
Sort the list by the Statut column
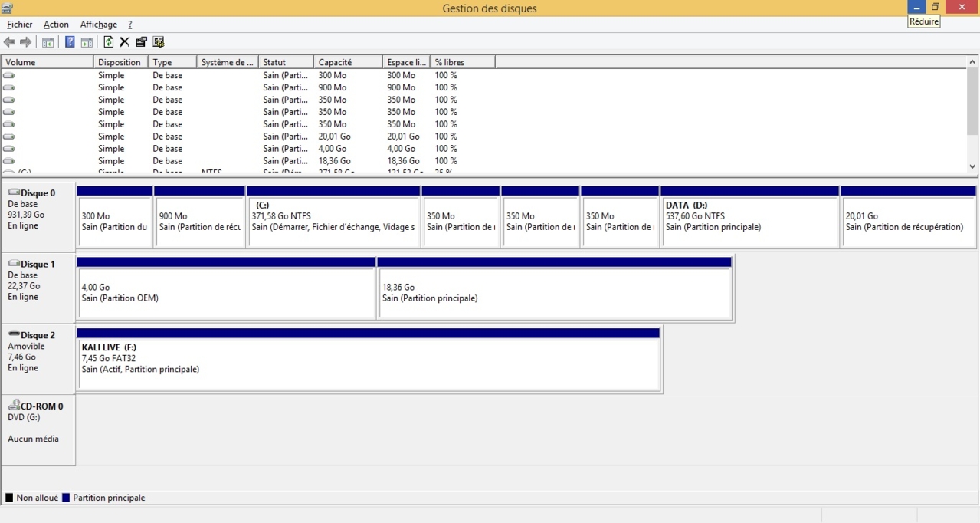tap(285, 62)
